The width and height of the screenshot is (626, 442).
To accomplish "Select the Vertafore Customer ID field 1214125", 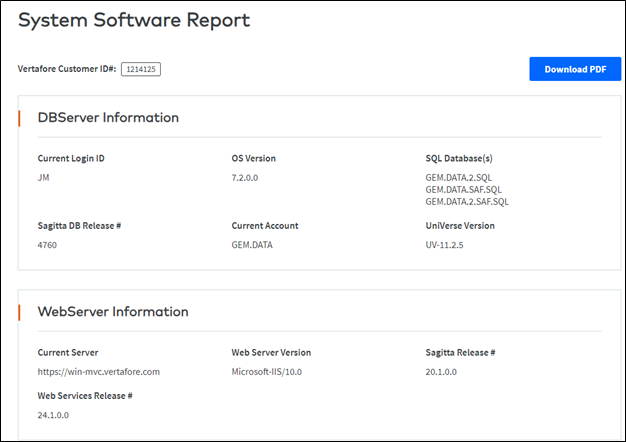I will 141,69.
